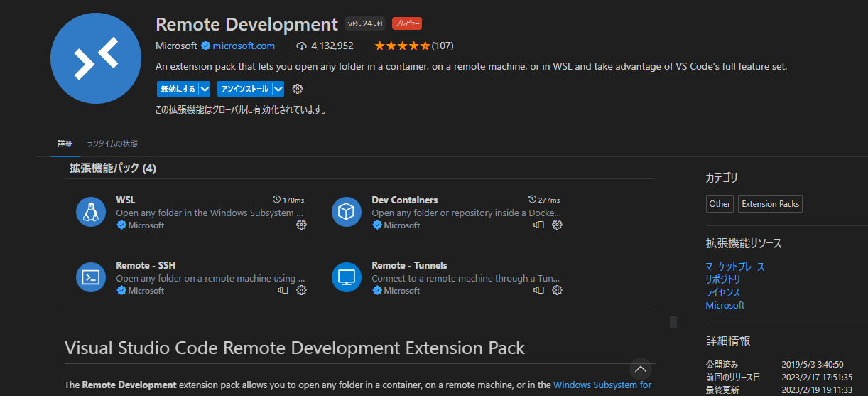Open the Remote - SSH terminal icon
The width and height of the screenshot is (868, 396).
tap(90, 277)
